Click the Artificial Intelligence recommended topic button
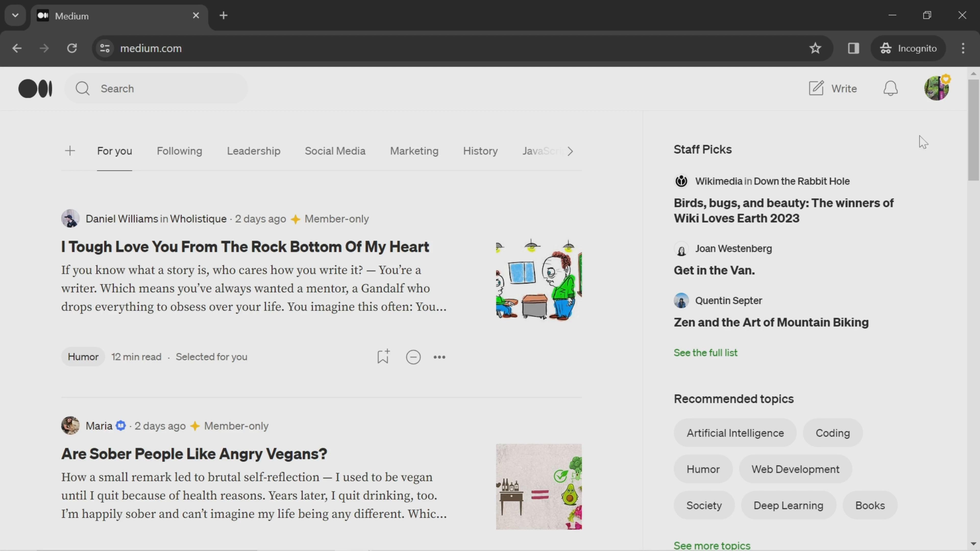The width and height of the screenshot is (980, 551). tap(735, 433)
